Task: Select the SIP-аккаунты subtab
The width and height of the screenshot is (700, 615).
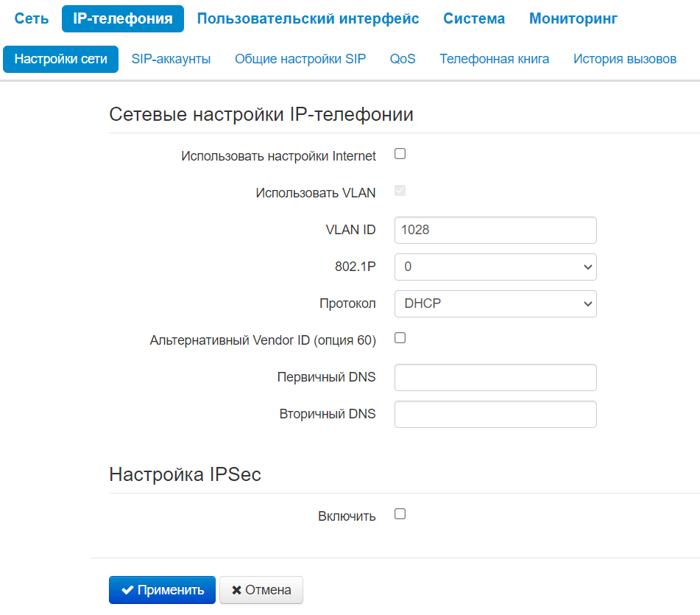Action: click(x=171, y=59)
